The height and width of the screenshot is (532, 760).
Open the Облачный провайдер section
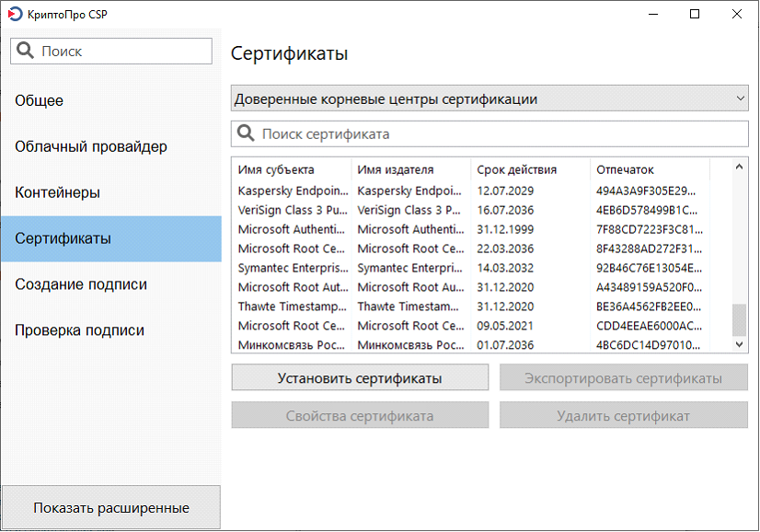coord(111,146)
